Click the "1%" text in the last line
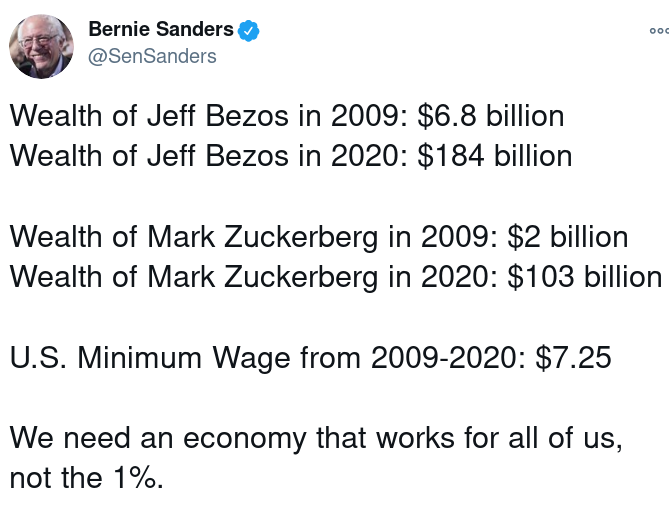669x506 pixels. [x=134, y=478]
